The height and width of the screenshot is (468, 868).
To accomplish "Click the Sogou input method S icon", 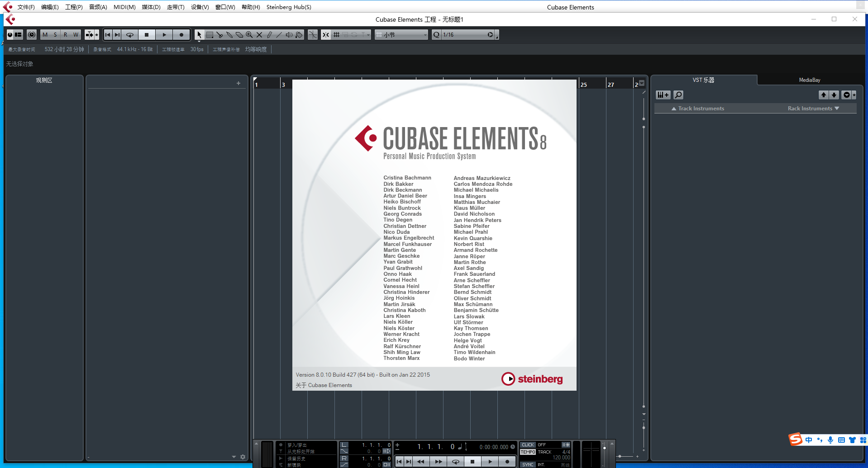I will pos(795,440).
